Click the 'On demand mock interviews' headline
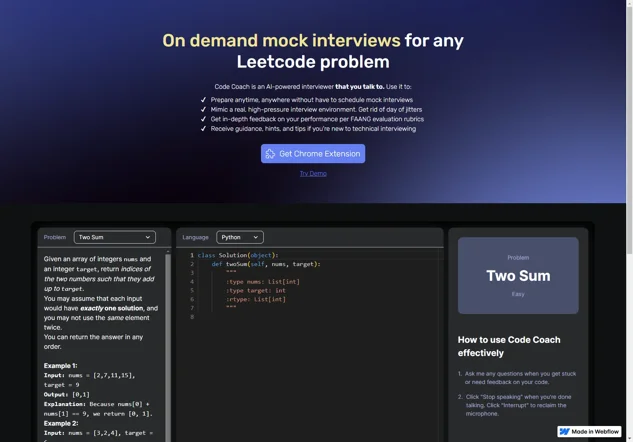633x442 pixels. pyautogui.click(x=281, y=41)
